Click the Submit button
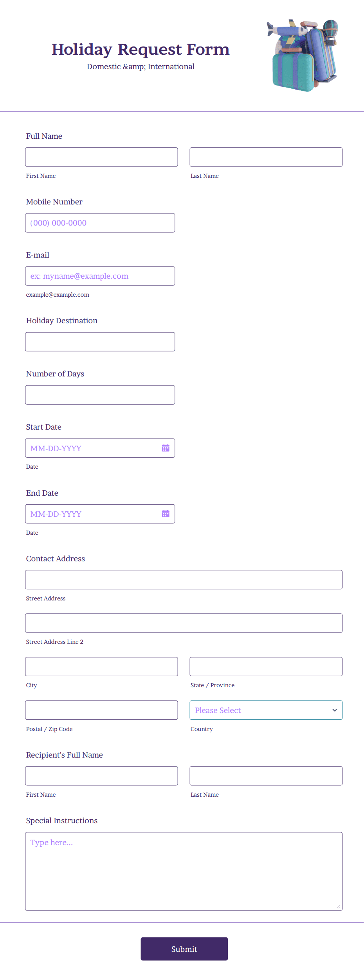 (x=184, y=949)
